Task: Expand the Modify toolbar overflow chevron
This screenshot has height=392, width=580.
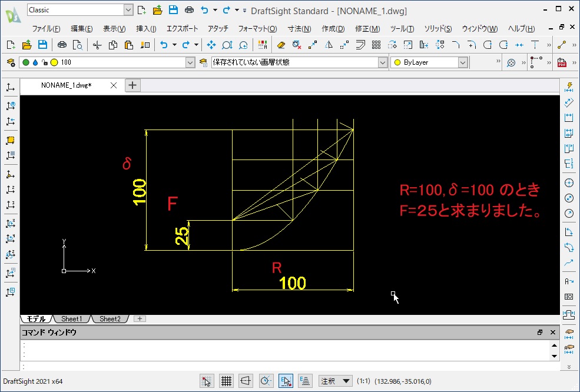Action: [x=549, y=45]
